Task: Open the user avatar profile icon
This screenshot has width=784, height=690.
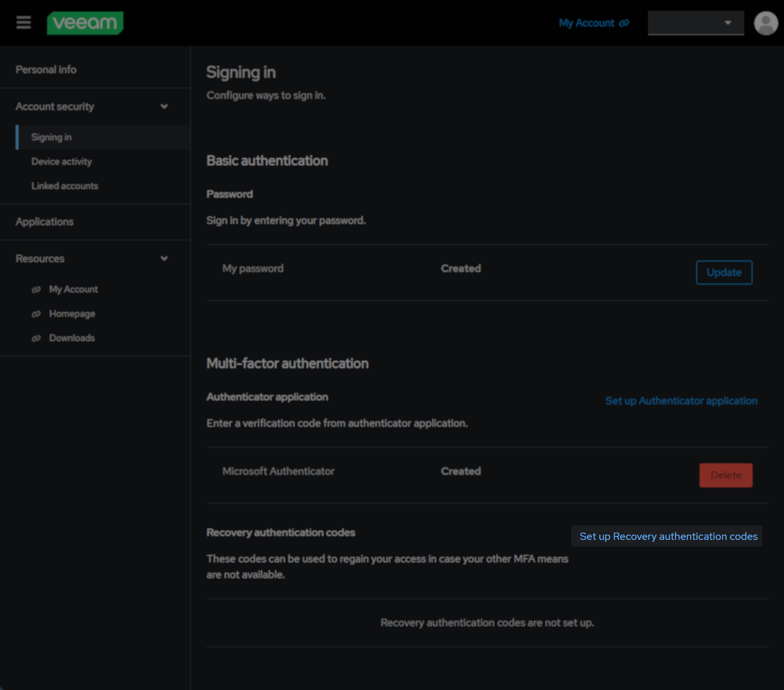Action: [766, 23]
